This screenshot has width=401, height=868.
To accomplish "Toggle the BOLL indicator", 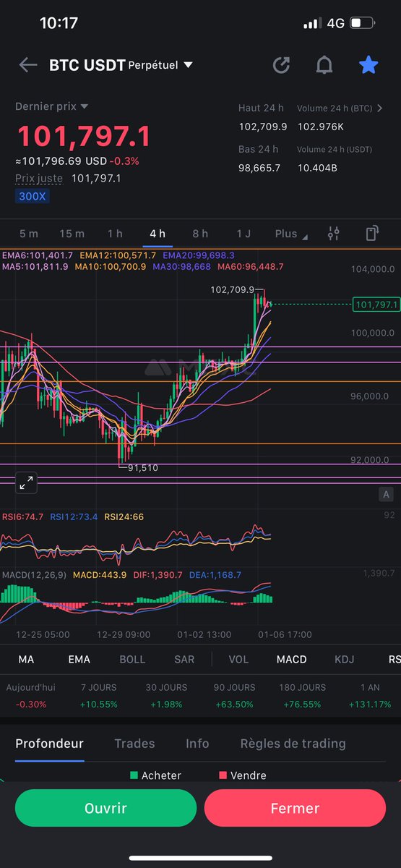I will coord(132,659).
